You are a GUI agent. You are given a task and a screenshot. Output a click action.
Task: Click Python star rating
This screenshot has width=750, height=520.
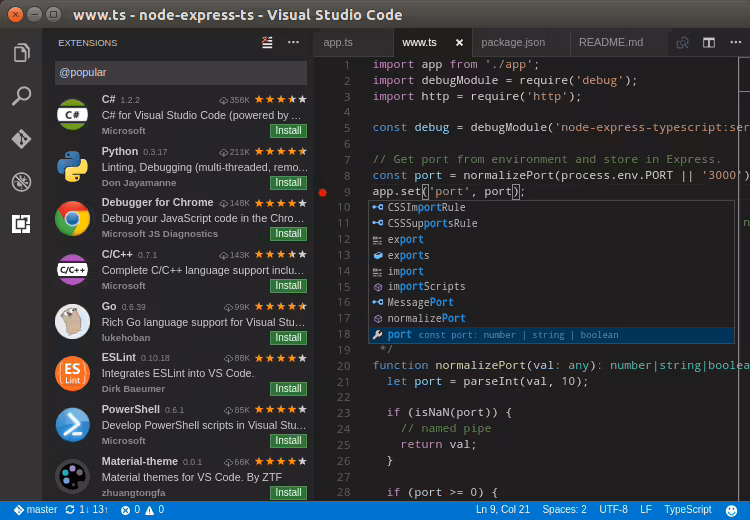click(280, 152)
